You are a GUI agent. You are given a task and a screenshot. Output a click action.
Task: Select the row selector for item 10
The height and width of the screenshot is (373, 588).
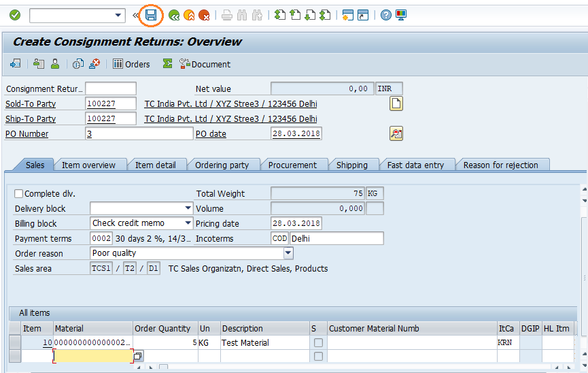(x=15, y=342)
